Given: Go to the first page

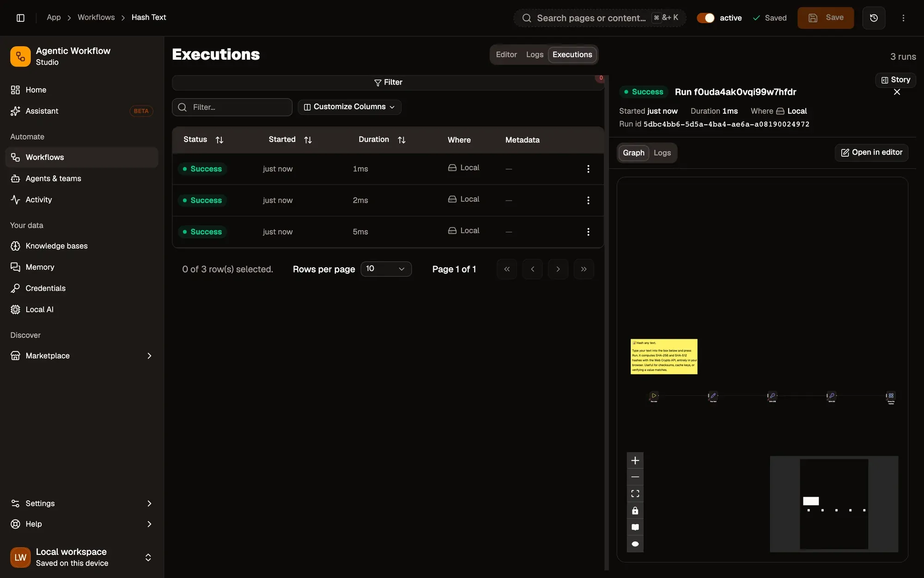Looking at the screenshot, I should tap(507, 269).
